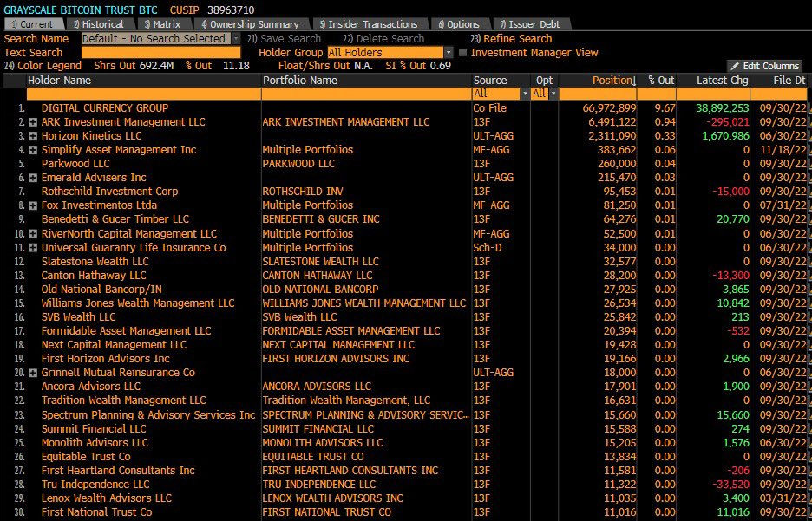Select Summit Financial LLC holder

[x=94, y=429]
